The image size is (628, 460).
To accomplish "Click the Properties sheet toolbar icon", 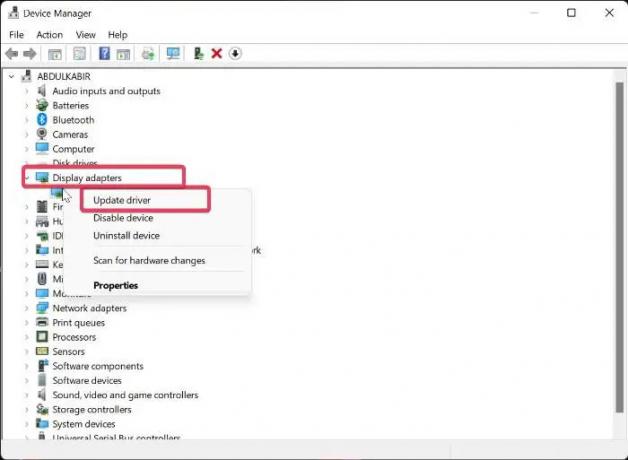I will (x=79, y=53).
